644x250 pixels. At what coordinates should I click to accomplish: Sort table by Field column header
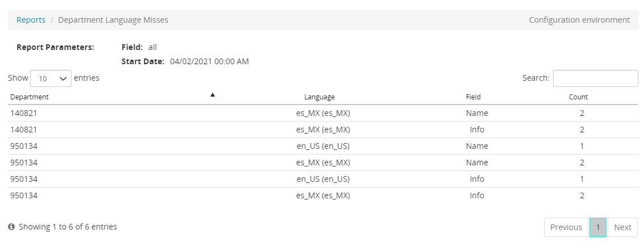click(x=473, y=97)
